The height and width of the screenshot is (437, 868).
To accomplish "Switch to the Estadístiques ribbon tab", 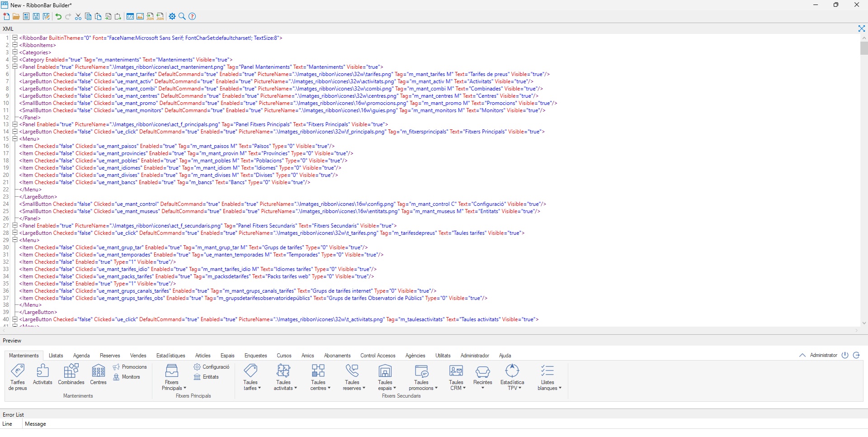I will click(170, 356).
